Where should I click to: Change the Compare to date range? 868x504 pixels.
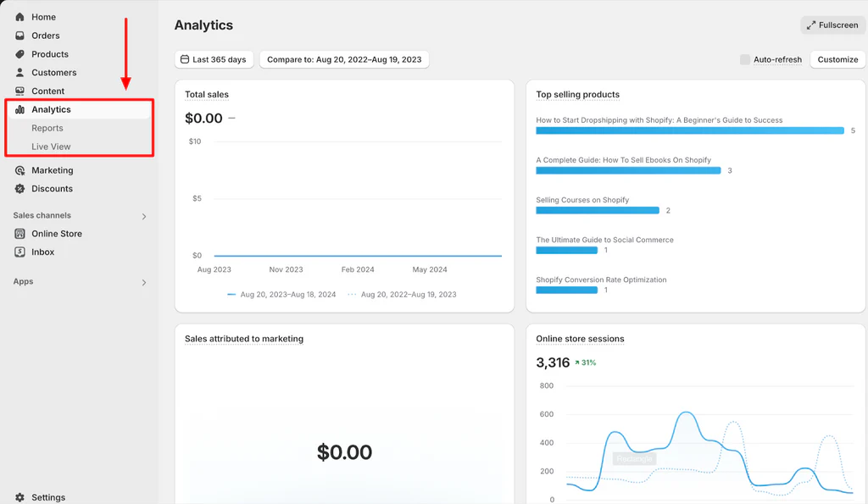click(344, 59)
